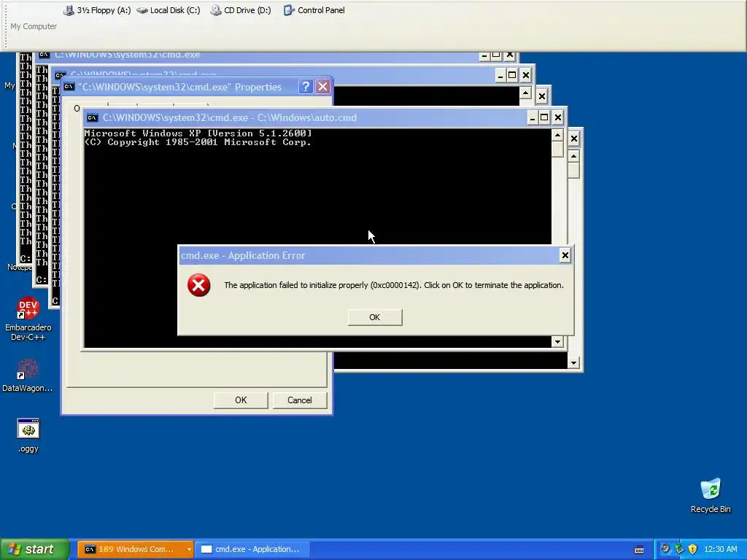Maximize the auto.cmd command window
The image size is (747, 560).
tap(544, 117)
